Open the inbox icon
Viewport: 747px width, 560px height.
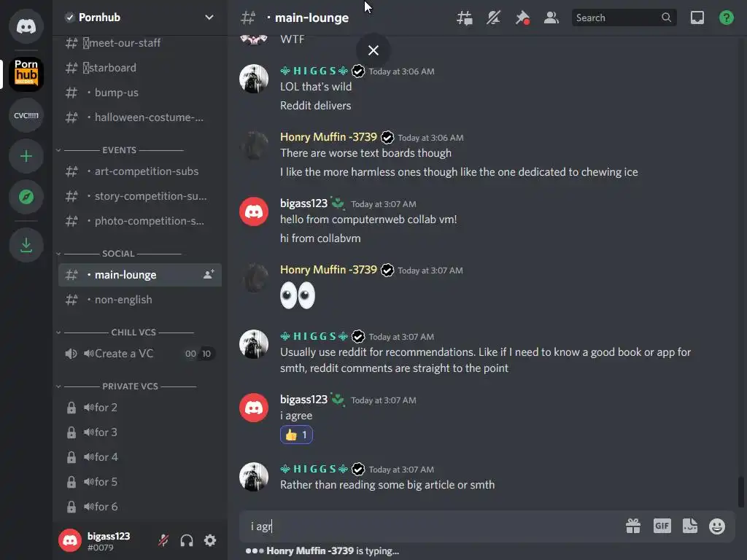tap(697, 18)
